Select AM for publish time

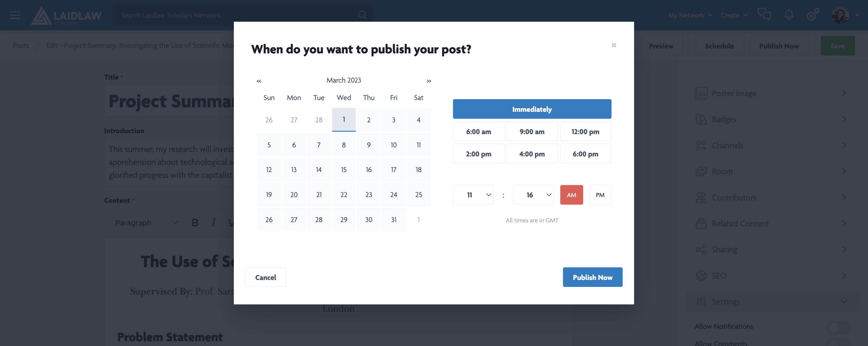571,195
